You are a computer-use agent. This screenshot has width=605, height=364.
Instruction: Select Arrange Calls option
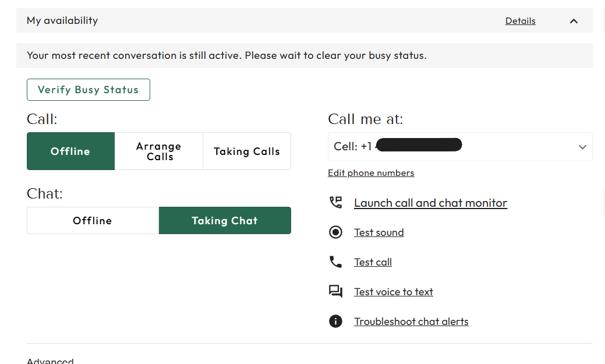coord(158,151)
